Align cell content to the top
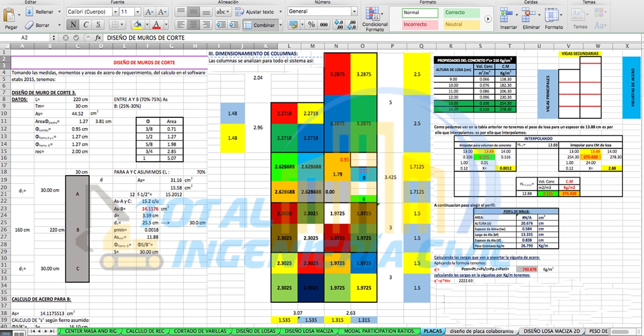Screen dimensions: 644x336 [181, 11]
